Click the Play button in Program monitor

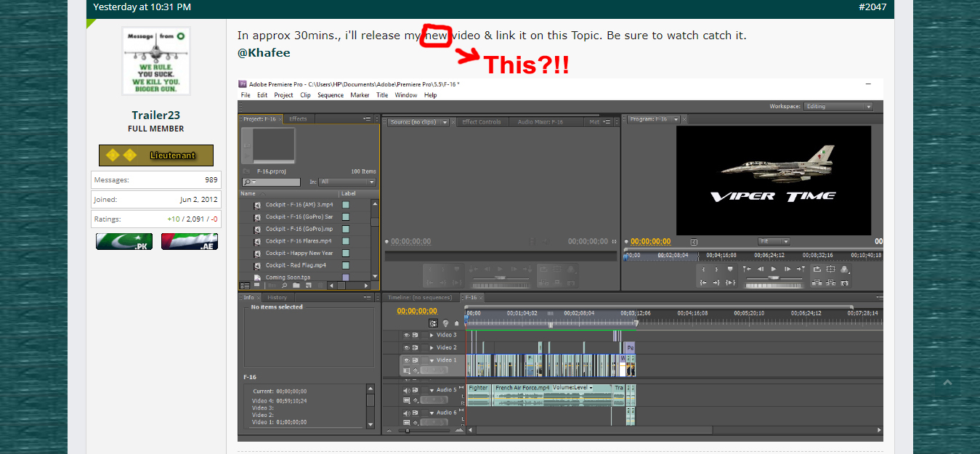click(774, 269)
